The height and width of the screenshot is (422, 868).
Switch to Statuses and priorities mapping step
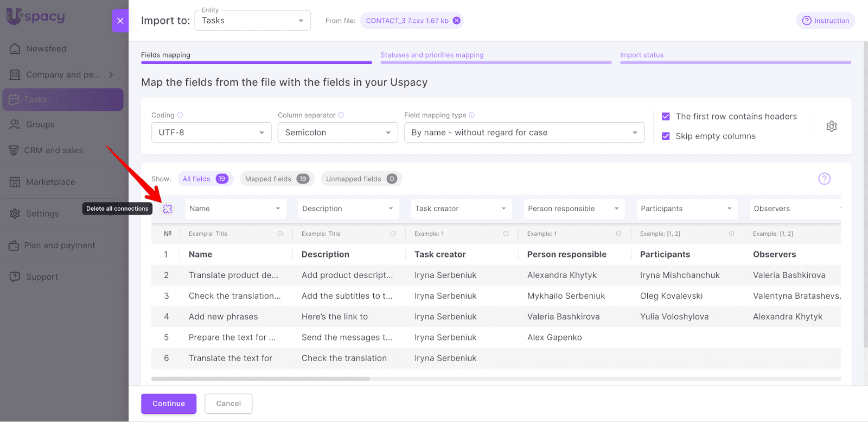tap(432, 55)
